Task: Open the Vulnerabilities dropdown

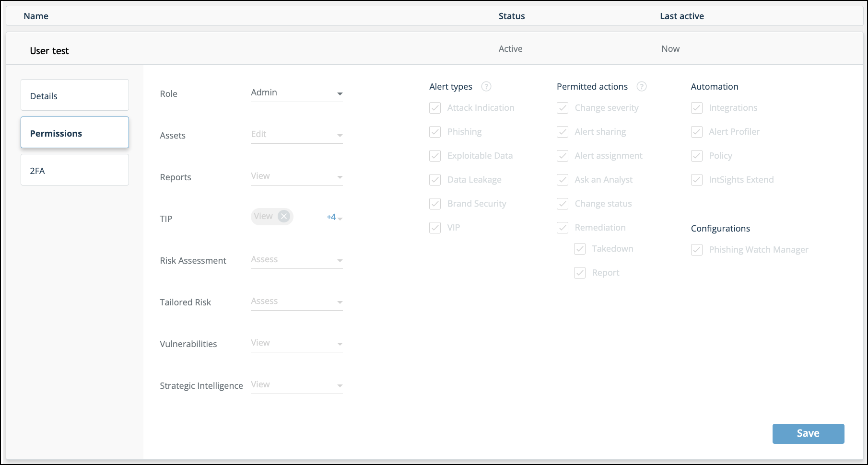Action: (297, 343)
